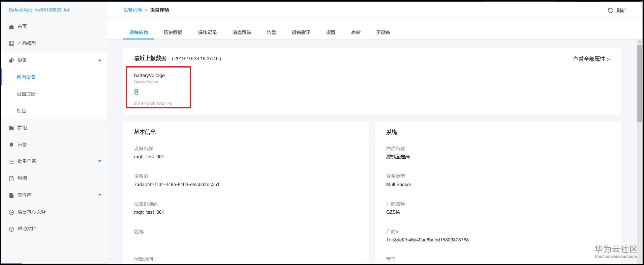Open the 操作记录 tab
This screenshot has height=265, width=644.
click(x=208, y=32)
